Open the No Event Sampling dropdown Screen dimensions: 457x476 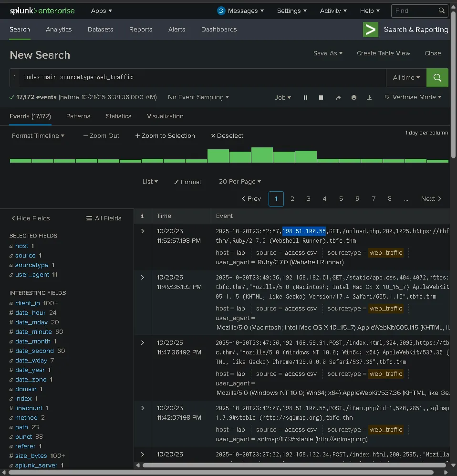coord(198,97)
